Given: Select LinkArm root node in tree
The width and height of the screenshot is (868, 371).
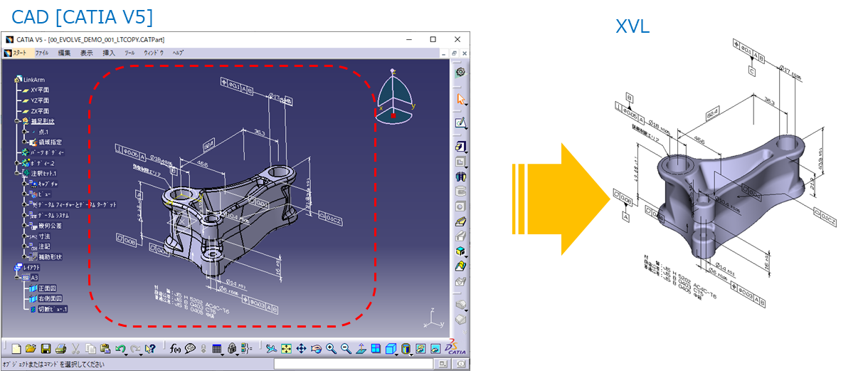Looking at the screenshot, I should pos(31,80).
